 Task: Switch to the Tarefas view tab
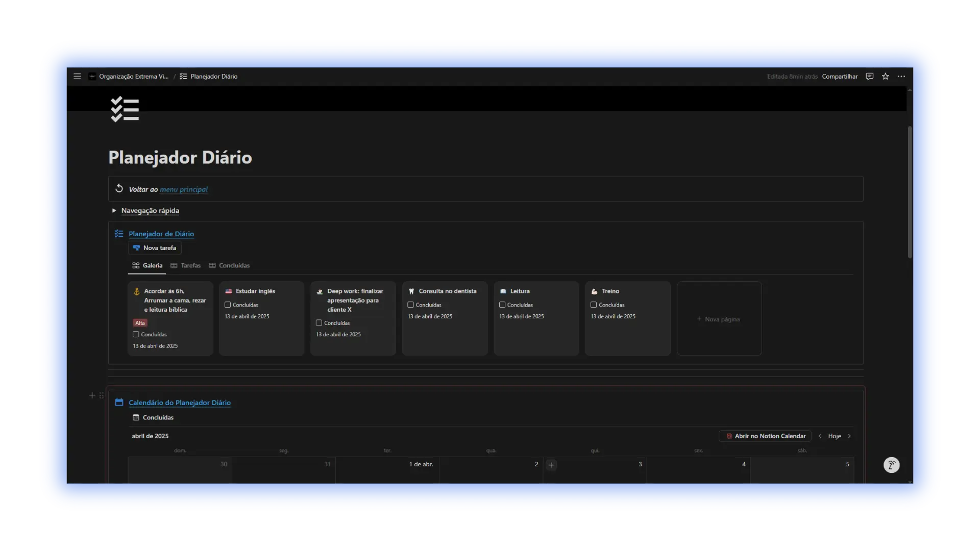(x=185, y=266)
